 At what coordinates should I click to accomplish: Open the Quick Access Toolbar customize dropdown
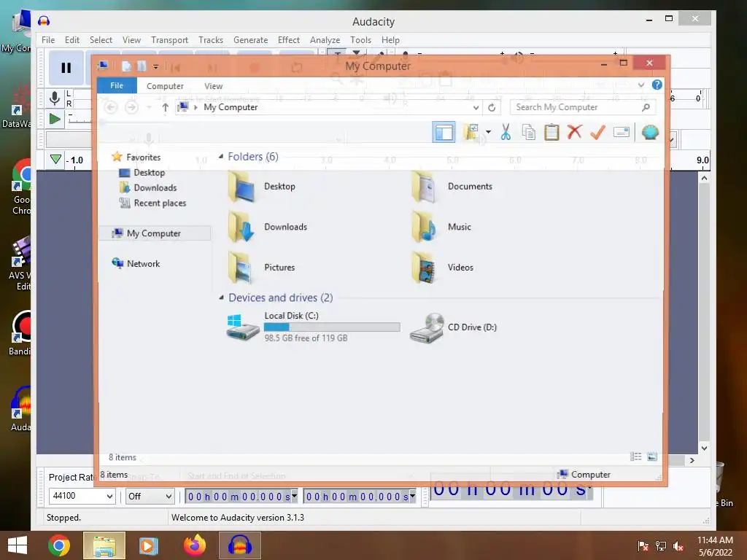[x=156, y=66]
